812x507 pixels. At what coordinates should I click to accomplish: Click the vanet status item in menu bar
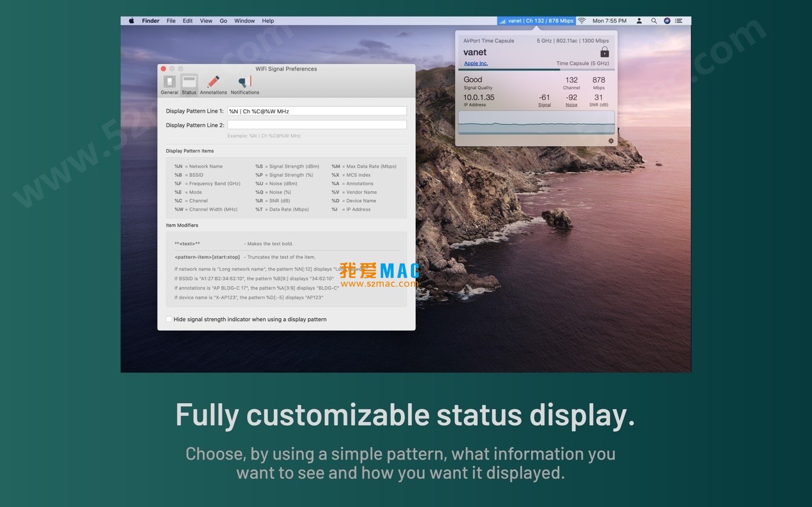tap(536, 21)
